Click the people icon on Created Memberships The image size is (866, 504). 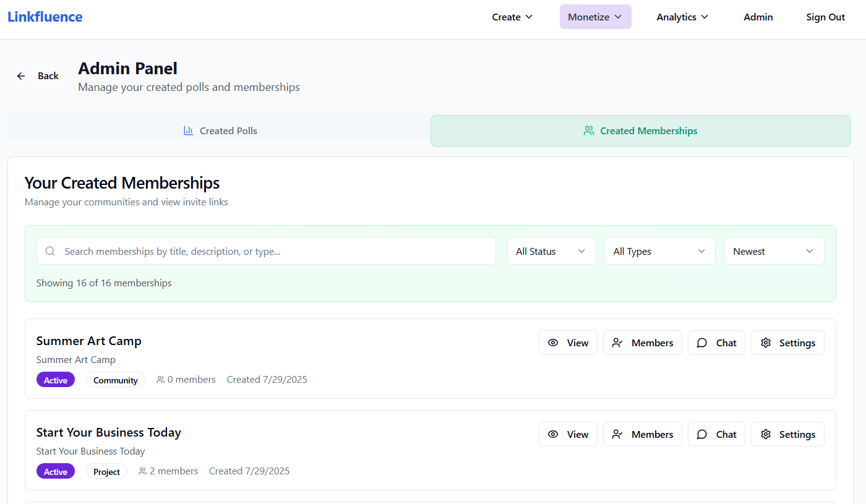click(589, 130)
